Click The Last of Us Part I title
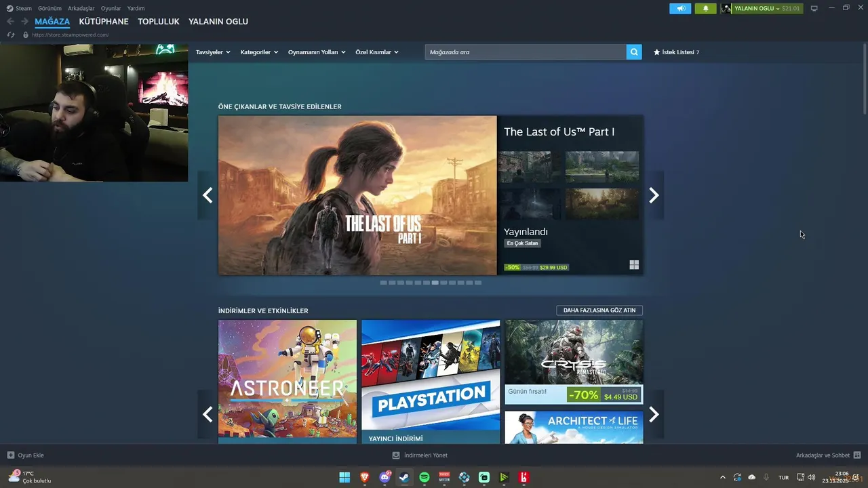The image size is (868, 488). pyautogui.click(x=559, y=131)
